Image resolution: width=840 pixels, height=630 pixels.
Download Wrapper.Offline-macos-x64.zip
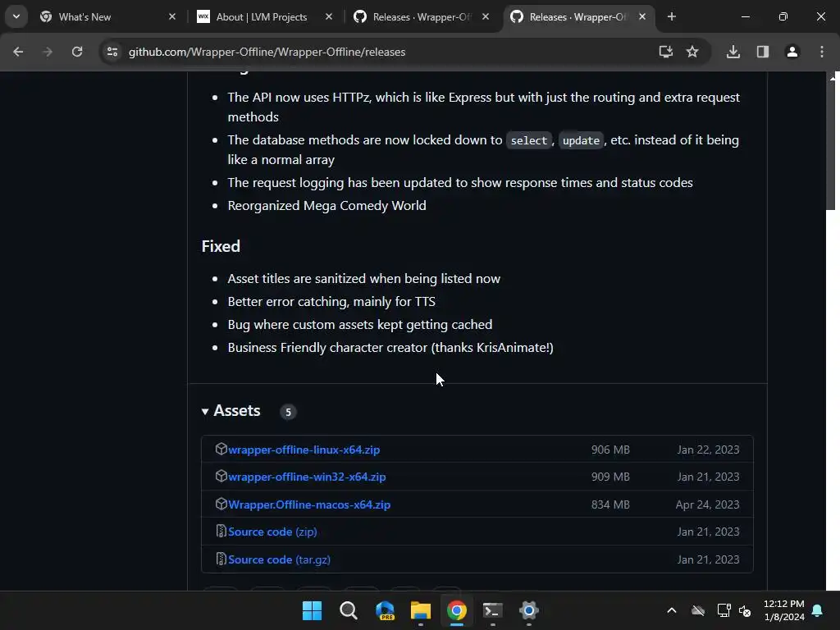pos(309,504)
